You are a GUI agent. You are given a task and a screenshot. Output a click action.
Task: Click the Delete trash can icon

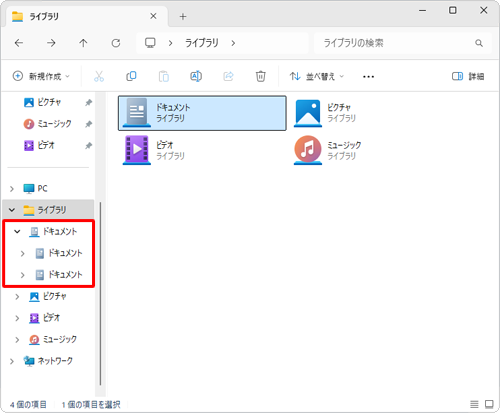tap(261, 76)
